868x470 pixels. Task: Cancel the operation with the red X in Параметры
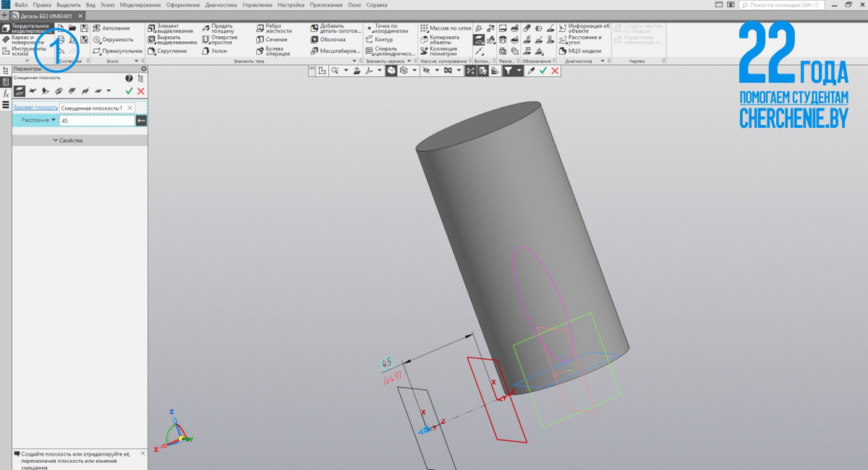point(141,91)
